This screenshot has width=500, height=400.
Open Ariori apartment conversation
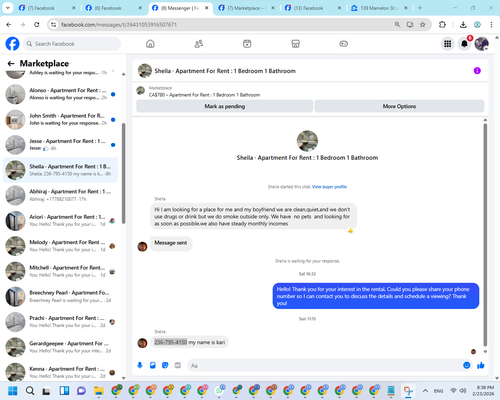[60, 221]
